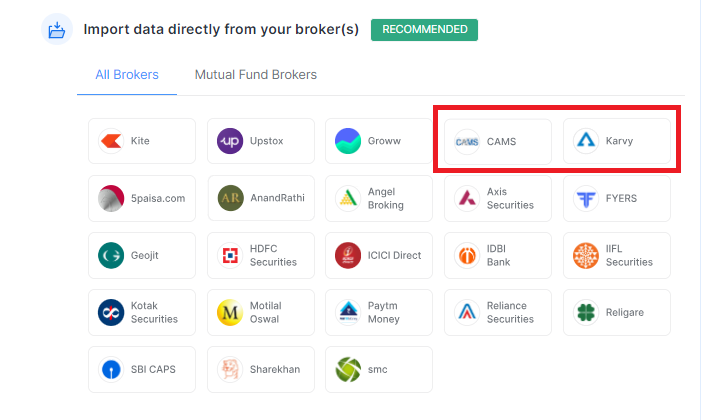Choose the HDFC Securities broker card
This screenshot has height=420, width=716.
pos(261,256)
